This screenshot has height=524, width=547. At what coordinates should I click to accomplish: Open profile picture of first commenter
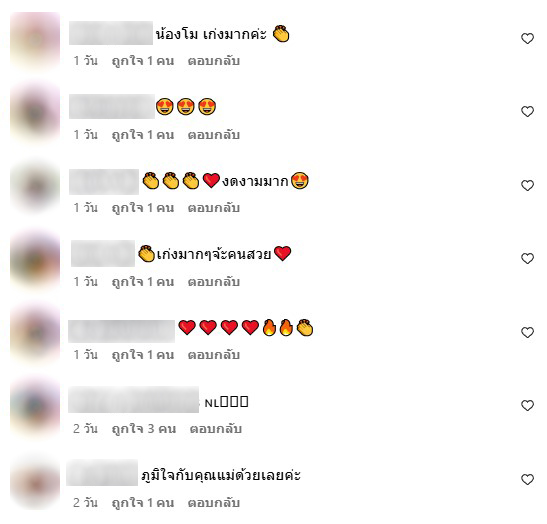(35, 40)
